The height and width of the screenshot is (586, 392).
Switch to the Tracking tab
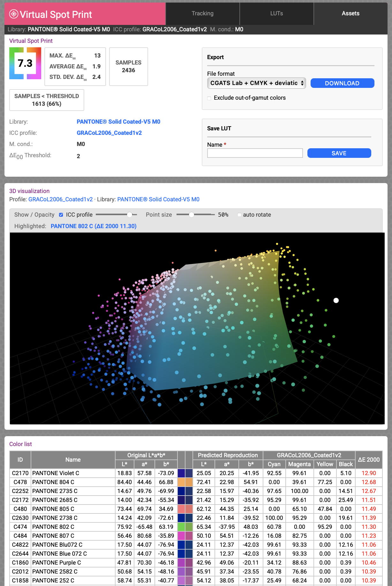click(x=202, y=13)
